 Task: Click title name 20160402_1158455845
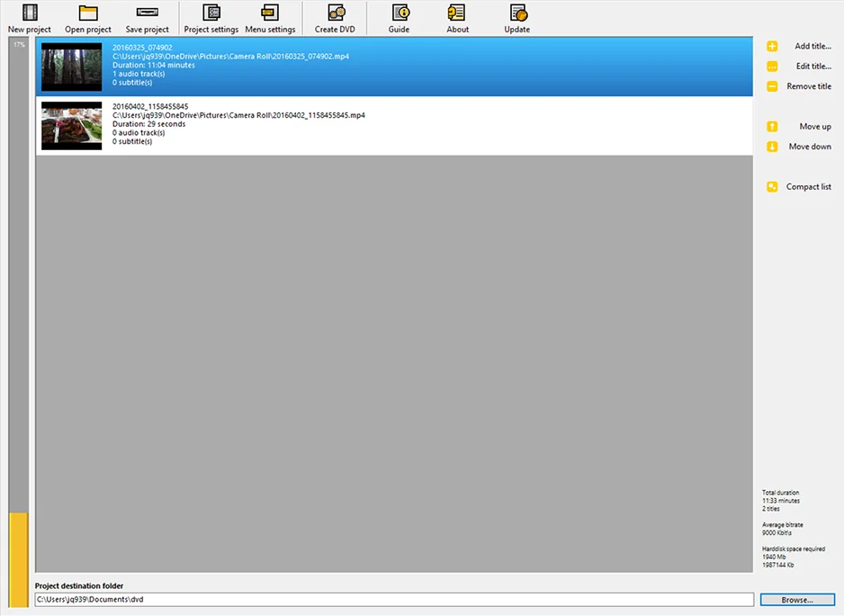(150, 106)
